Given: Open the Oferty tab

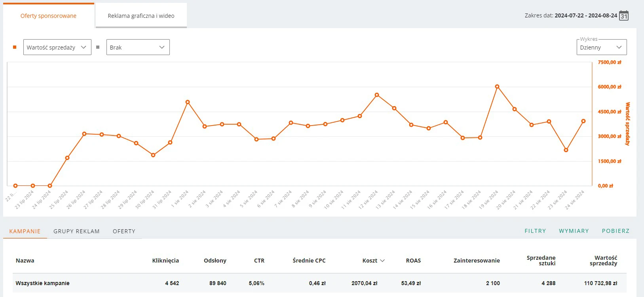Looking at the screenshot, I should coord(124,231).
